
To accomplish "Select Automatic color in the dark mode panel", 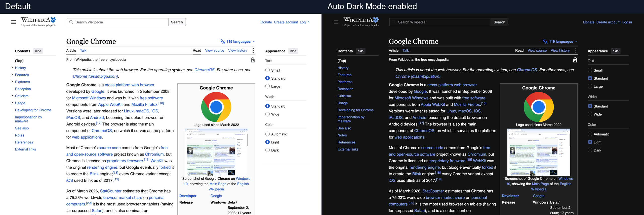I will tap(590, 134).
